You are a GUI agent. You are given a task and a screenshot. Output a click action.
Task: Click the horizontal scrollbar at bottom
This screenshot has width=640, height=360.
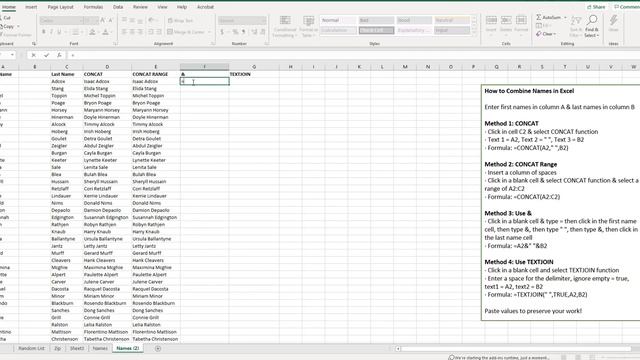(515, 349)
